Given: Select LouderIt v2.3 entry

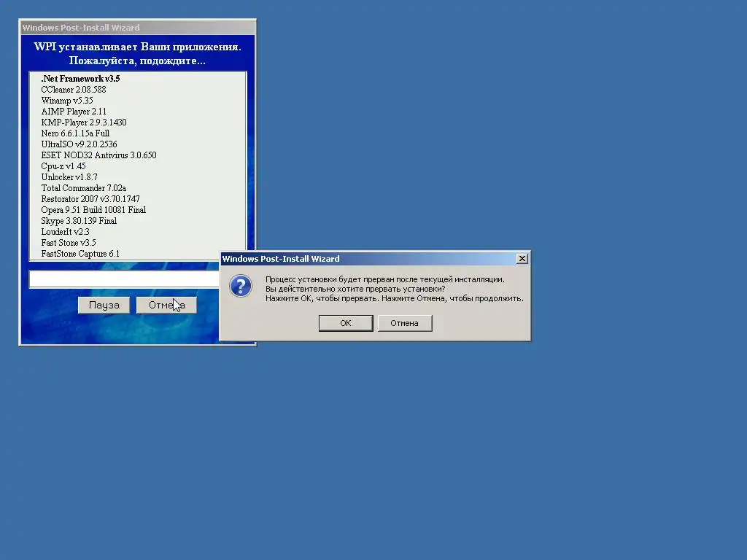Looking at the screenshot, I should (65, 232).
